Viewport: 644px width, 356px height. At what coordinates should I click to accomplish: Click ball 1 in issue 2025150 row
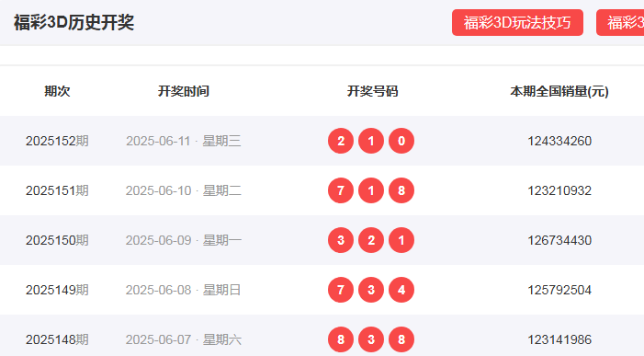401,240
